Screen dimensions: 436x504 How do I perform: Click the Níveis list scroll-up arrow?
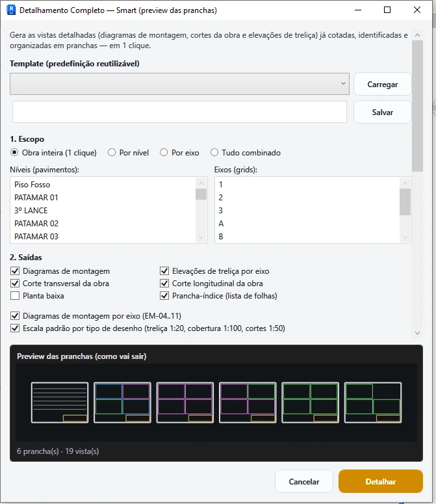pos(201,183)
